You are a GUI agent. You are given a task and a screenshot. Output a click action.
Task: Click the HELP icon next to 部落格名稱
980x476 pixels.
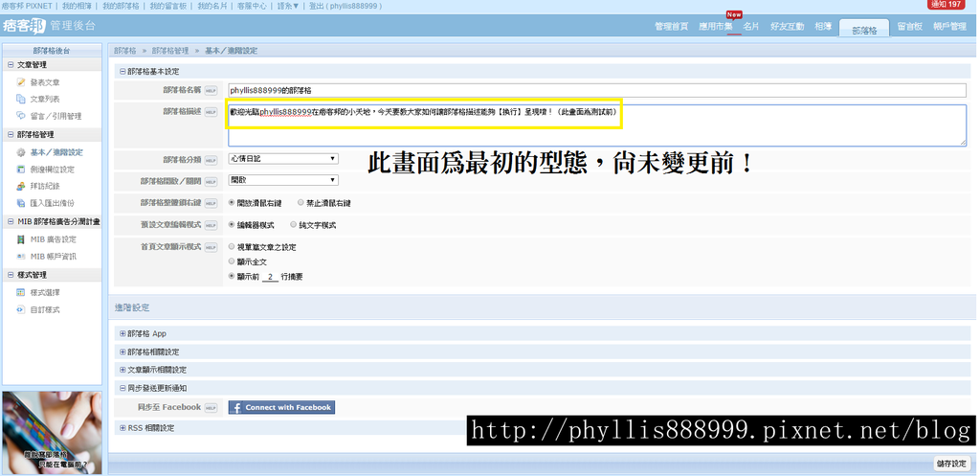(211, 91)
